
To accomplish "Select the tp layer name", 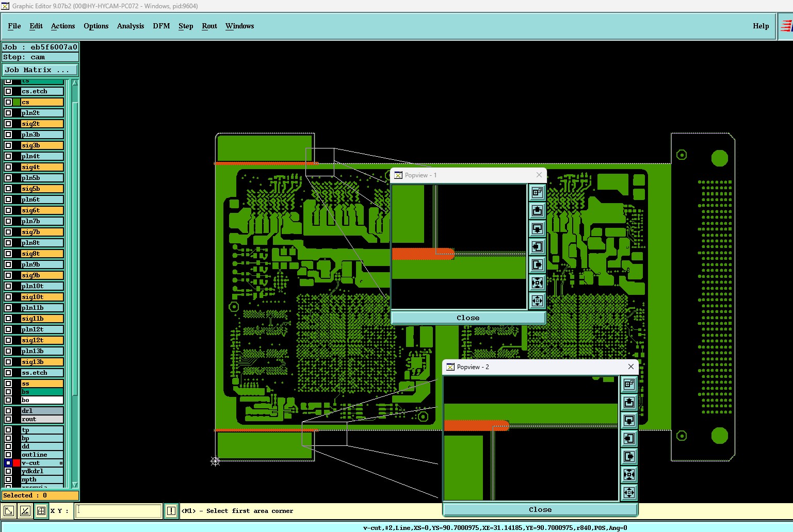I will point(42,430).
